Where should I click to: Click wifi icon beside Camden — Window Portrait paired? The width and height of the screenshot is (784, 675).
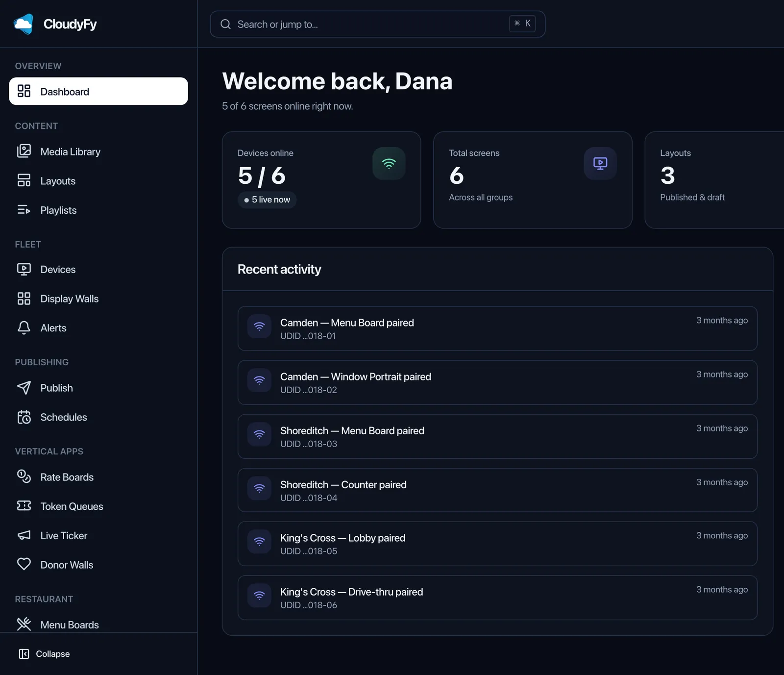(x=259, y=380)
